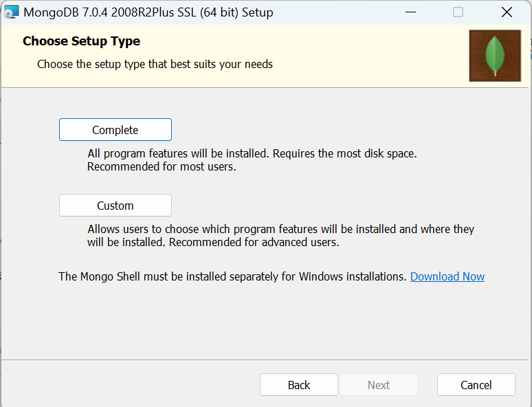Click the greyed-out maximize window button

pos(458,12)
